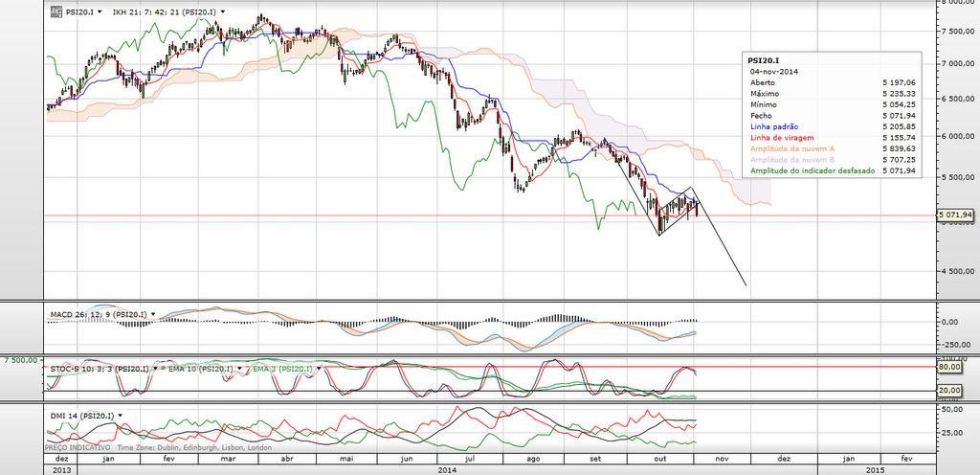
Task: Open the PSI20.I symbol dropdown
Action: (x=100, y=11)
